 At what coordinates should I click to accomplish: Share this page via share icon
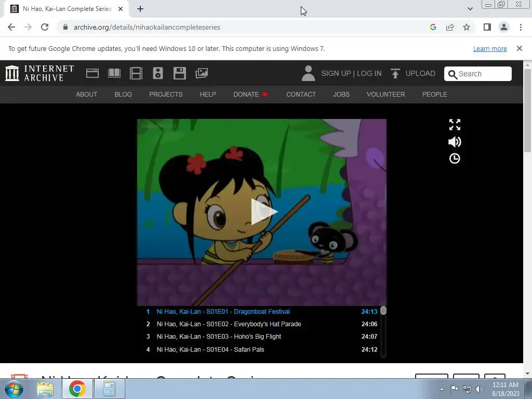(x=450, y=27)
